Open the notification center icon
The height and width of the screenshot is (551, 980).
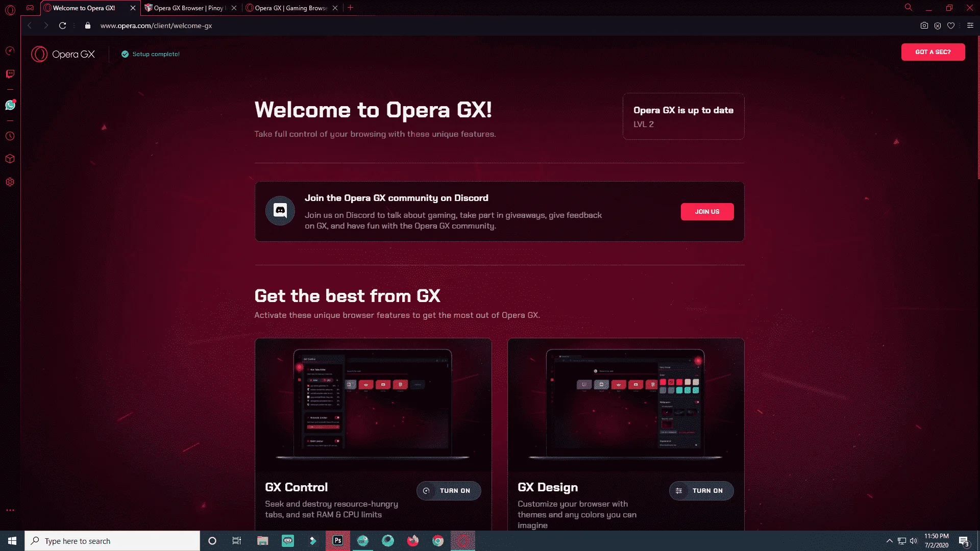pos(964,541)
